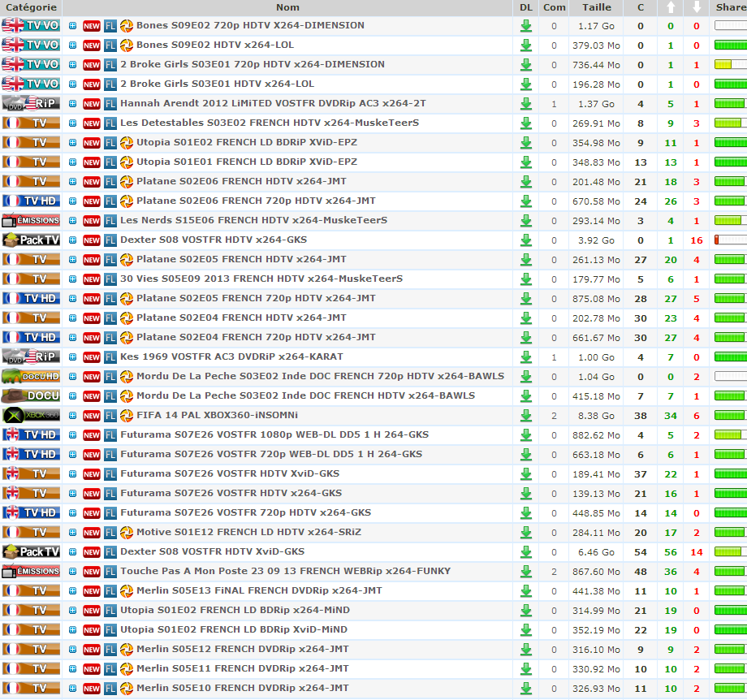Sort by leechers down-arrow column header
Viewport: 747px width, 700px height.
coord(697,6)
